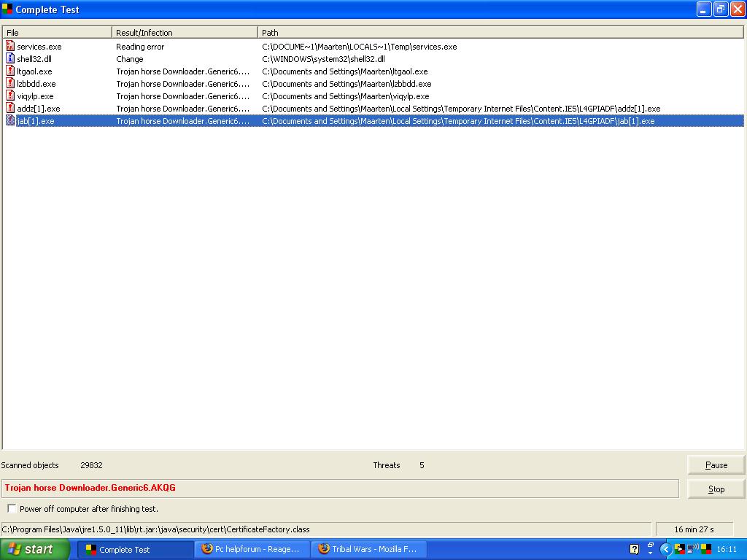Viewport: 747px width, 560px height.
Task: Open the Windows Start menu
Action: [x=35, y=550]
